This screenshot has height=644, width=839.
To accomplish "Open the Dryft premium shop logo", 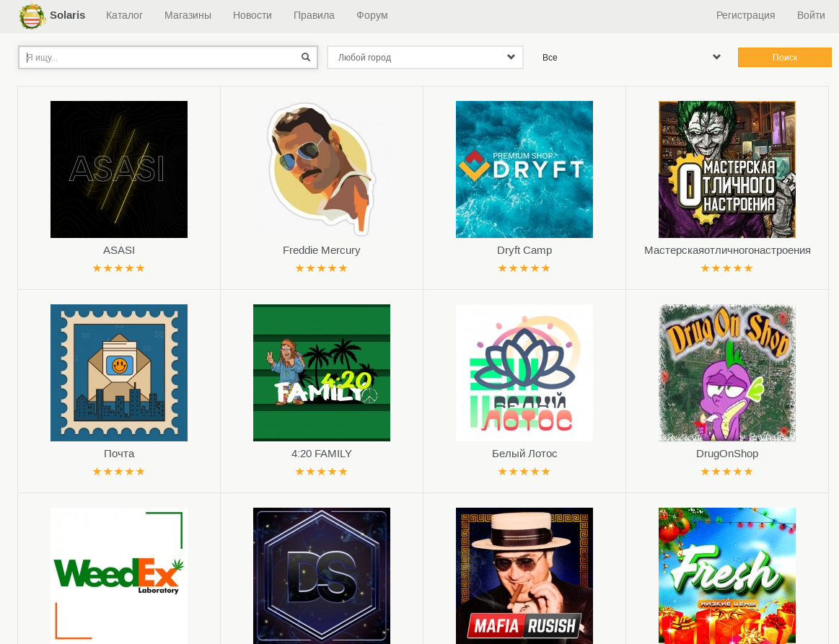I will [524, 169].
